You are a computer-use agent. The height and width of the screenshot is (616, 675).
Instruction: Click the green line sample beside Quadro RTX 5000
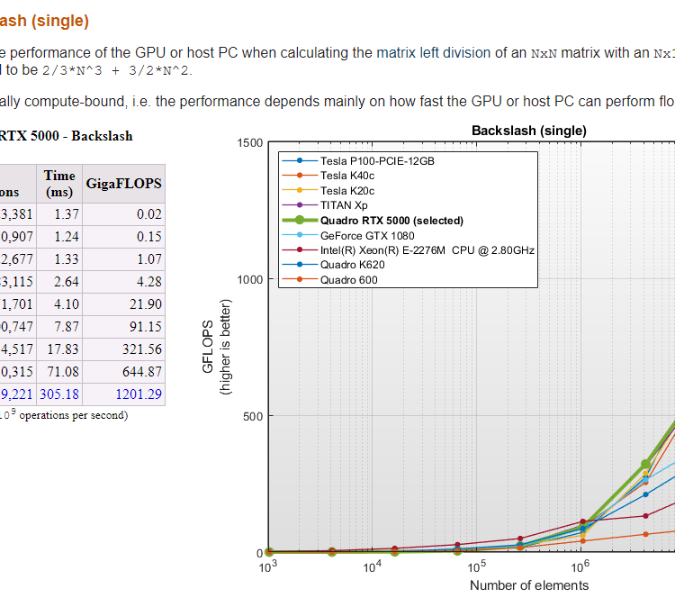299,221
